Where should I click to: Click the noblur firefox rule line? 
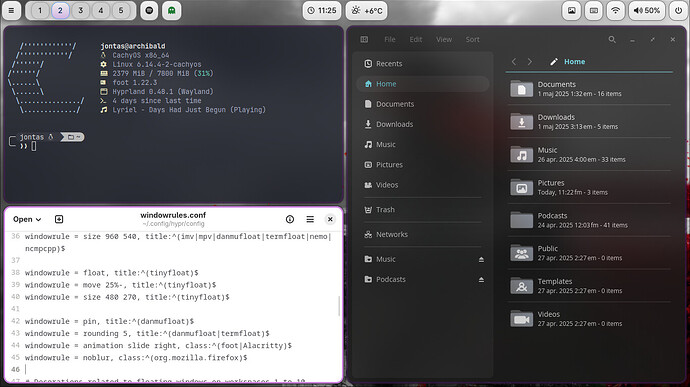tap(136, 358)
